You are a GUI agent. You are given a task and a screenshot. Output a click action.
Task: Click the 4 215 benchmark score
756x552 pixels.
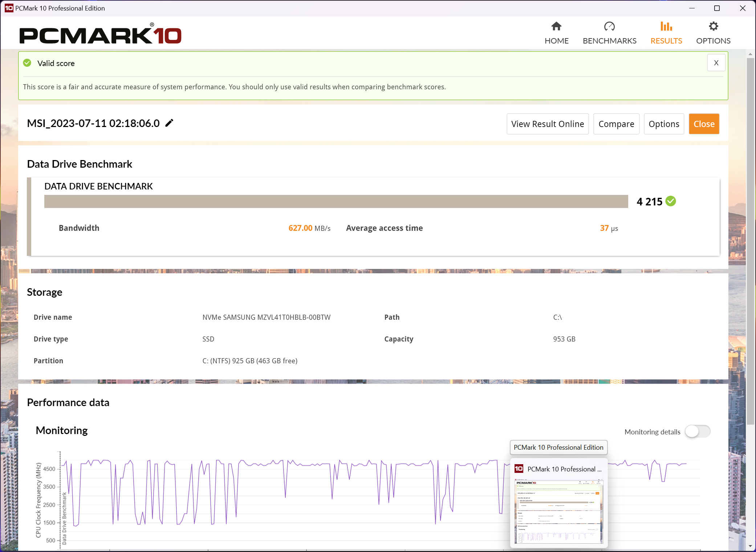649,201
